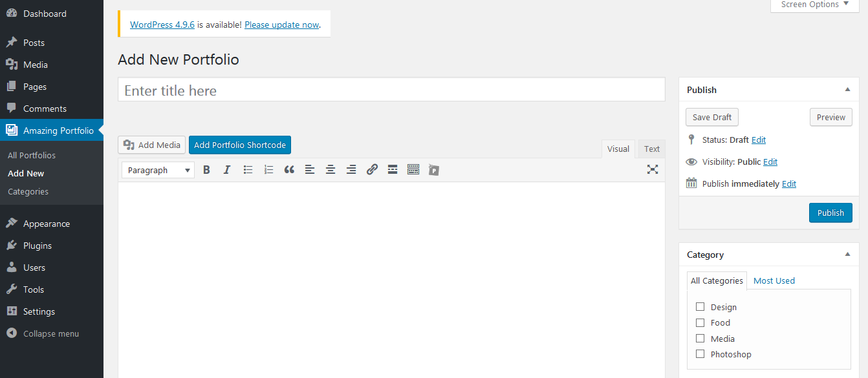Open Dashboard from sidebar
This screenshot has width=868, height=378.
click(x=52, y=14)
